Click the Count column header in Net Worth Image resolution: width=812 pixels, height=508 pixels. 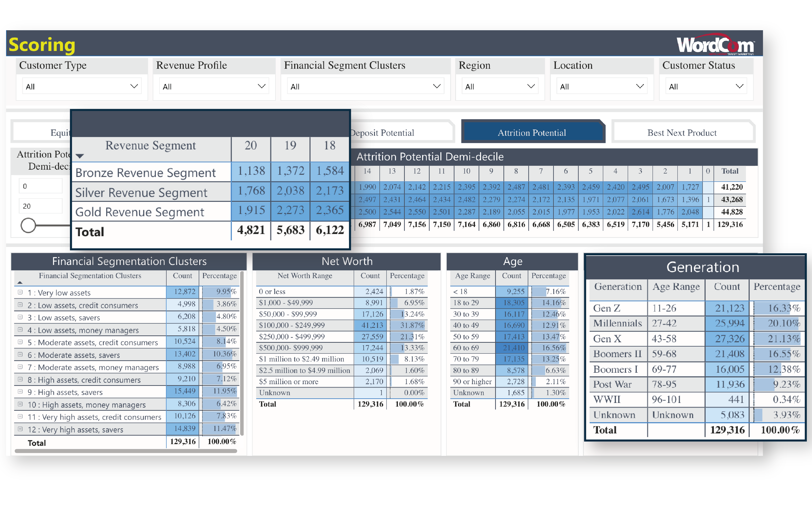(370, 276)
